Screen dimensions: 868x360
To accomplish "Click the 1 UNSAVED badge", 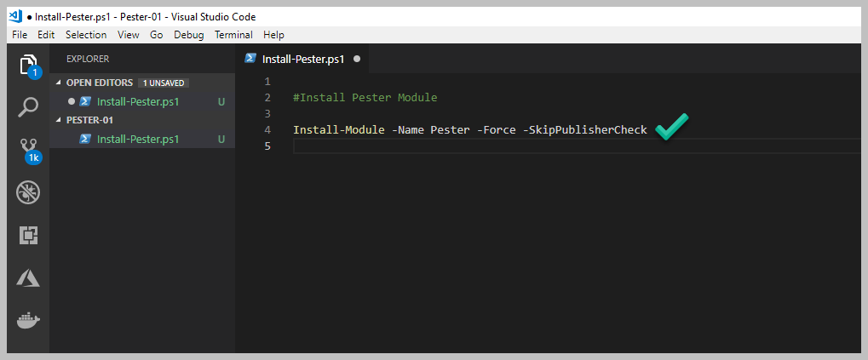I will [x=164, y=83].
